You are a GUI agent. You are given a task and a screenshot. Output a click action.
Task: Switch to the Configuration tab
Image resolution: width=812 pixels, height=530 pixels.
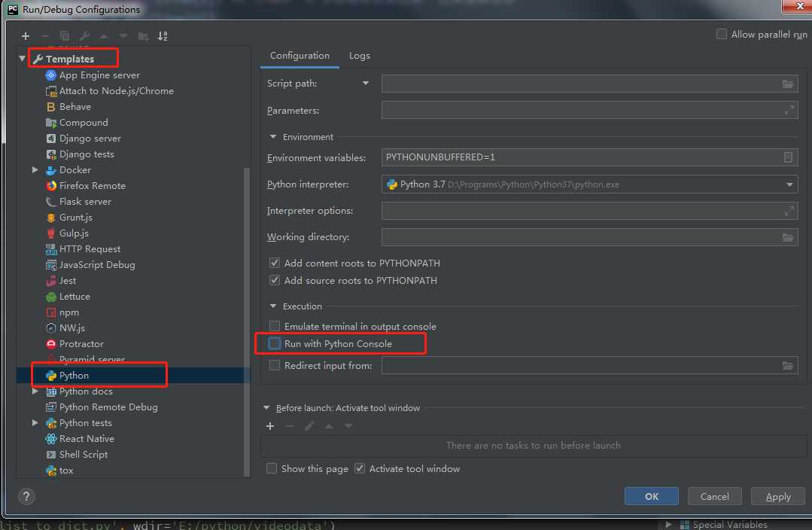300,56
